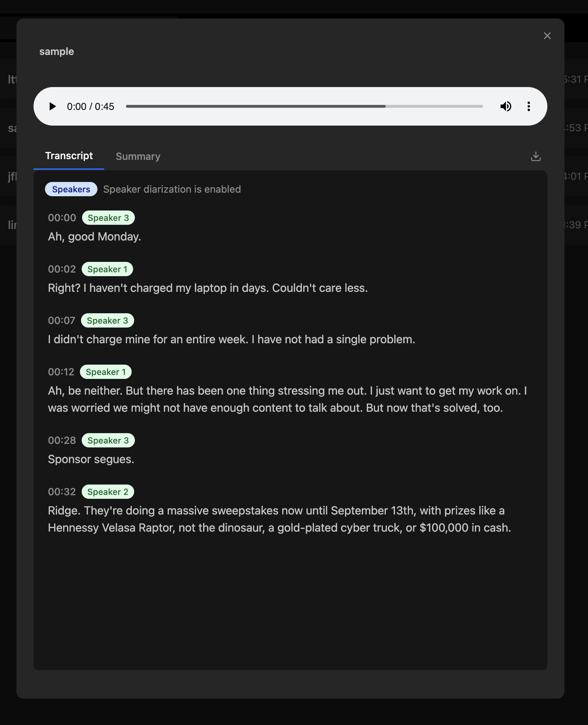Jump to the 00:07 timestamp
The image size is (588, 725).
62,320
